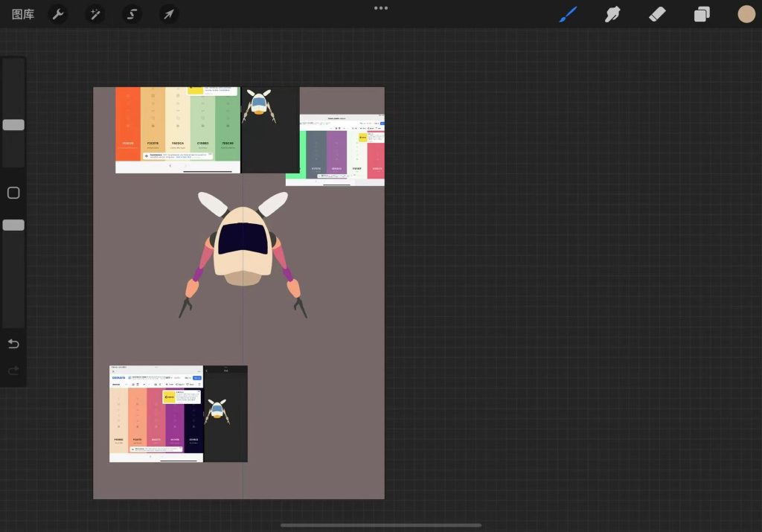
Task: Open the beige active color swatch
Action: pos(746,14)
